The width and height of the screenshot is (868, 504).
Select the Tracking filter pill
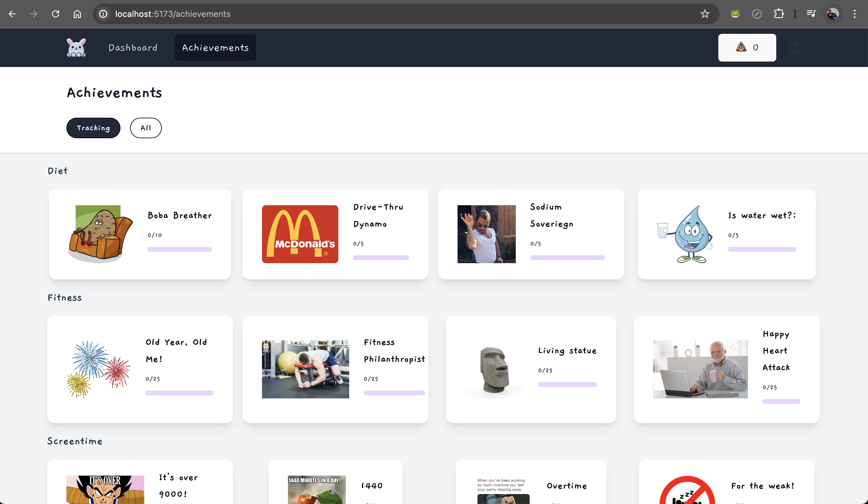pyautogui.click(x=93, y=128)
